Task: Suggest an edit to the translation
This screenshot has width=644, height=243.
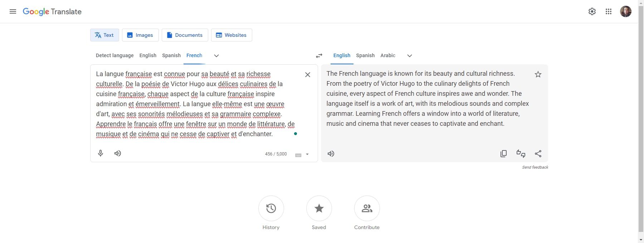Action: click(x=521, y=153)
